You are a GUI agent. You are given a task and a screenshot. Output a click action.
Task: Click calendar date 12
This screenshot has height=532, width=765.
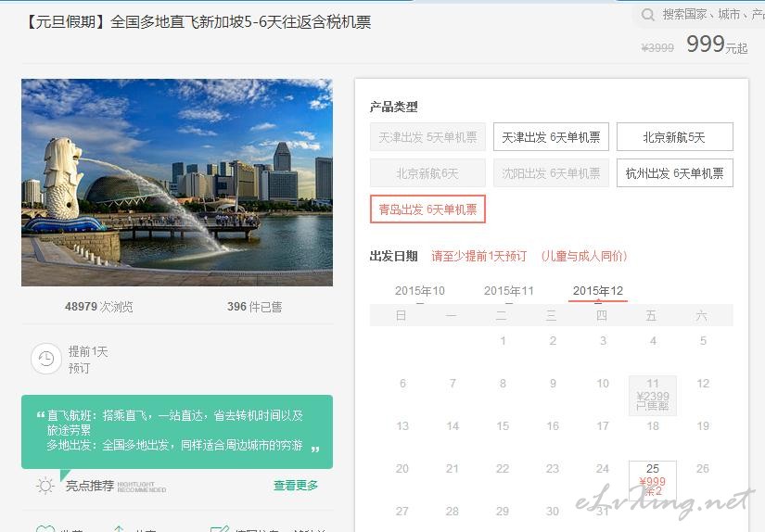click(x=703, y=384)
